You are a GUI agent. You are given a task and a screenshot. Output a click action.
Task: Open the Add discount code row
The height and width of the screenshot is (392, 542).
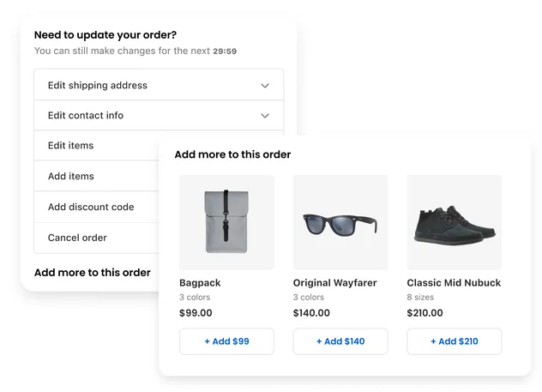pyautogui.click(x=96, y=207)
